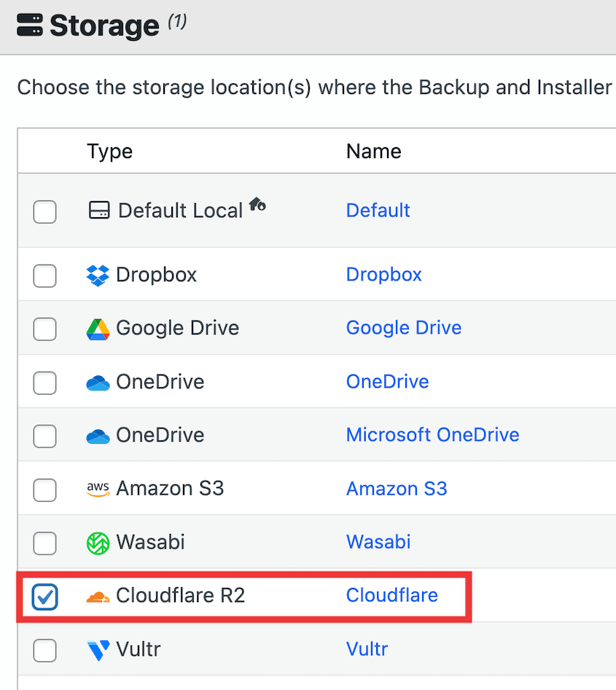616x690 pixels.
Task: Tick the Vultr storage checkbox
Action: pos(45,651)
